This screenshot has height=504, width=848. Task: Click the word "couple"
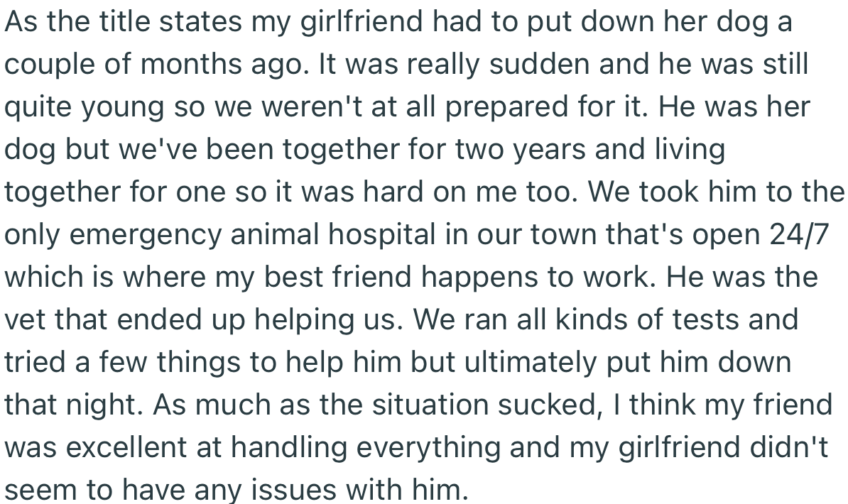[x=50, y=65]
